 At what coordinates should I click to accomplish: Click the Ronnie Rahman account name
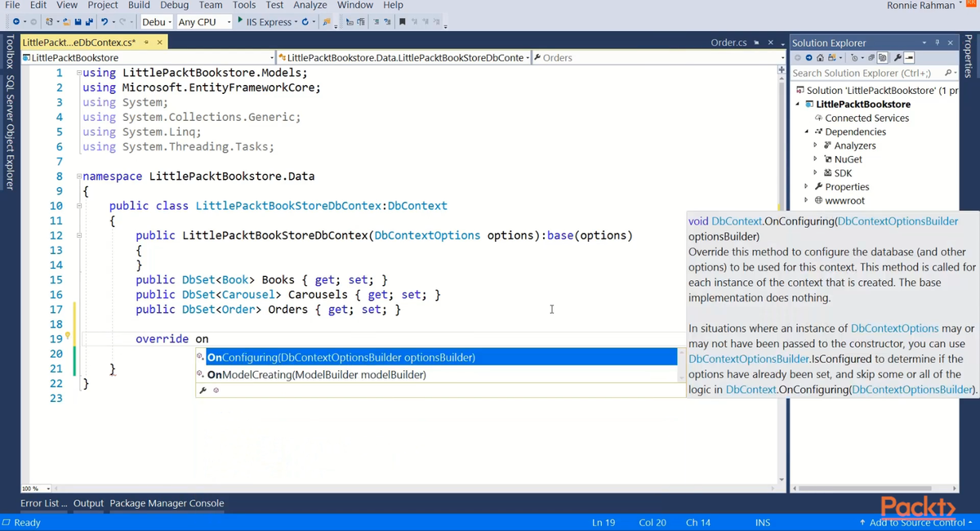coord(920,6)
